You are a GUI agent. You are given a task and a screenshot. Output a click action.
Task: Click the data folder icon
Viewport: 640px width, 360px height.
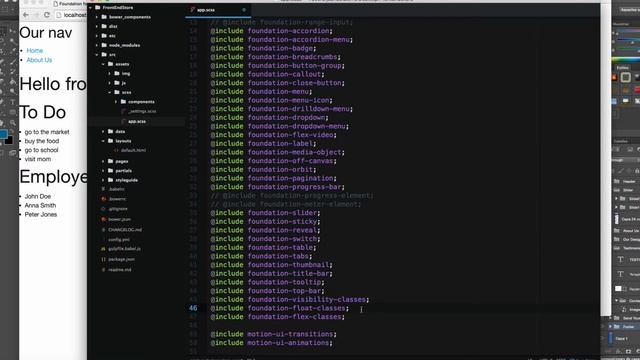[x=111, y=131]
